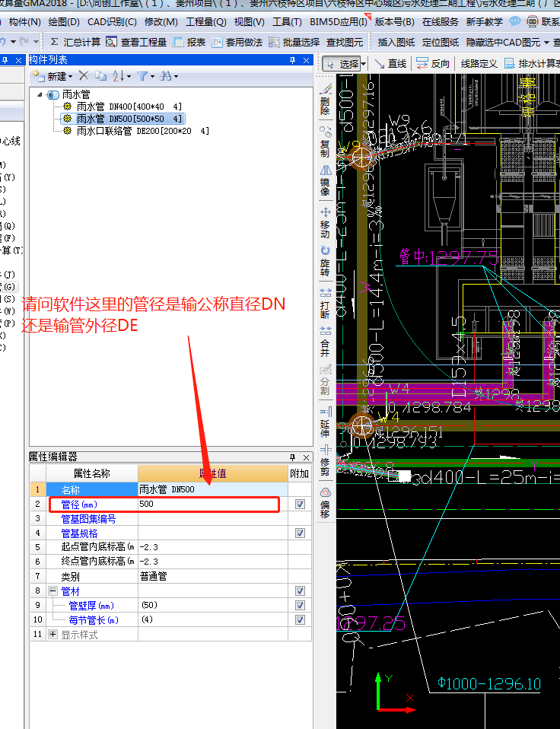Click the filter funnel icon
Image resolution: width=560 pixels, height=729 pixels.
(142, 76)
